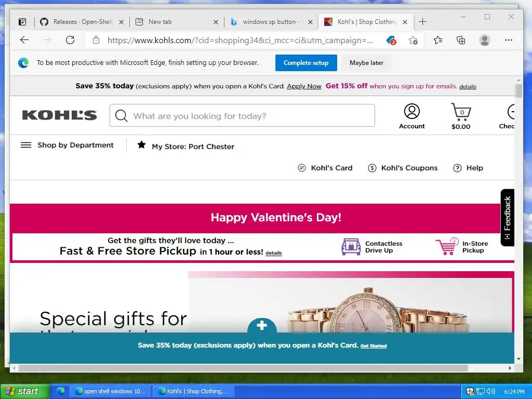The image size is (532, 399).
Task: Click the search magnifier icon
Action: coord(121,116)
